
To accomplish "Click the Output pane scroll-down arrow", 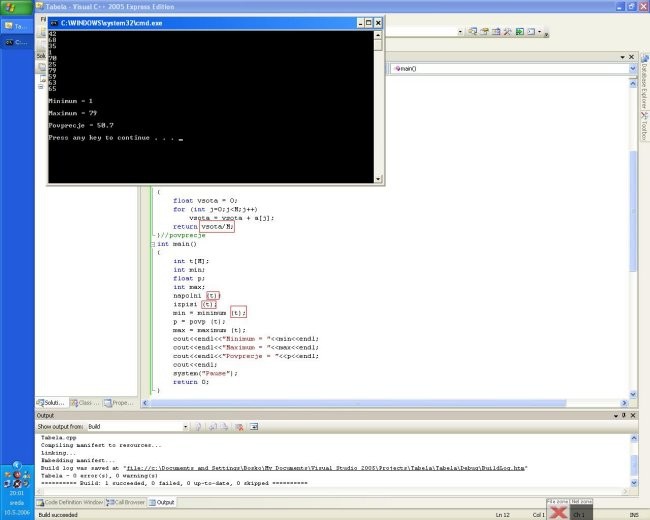I will click(634, 483).
